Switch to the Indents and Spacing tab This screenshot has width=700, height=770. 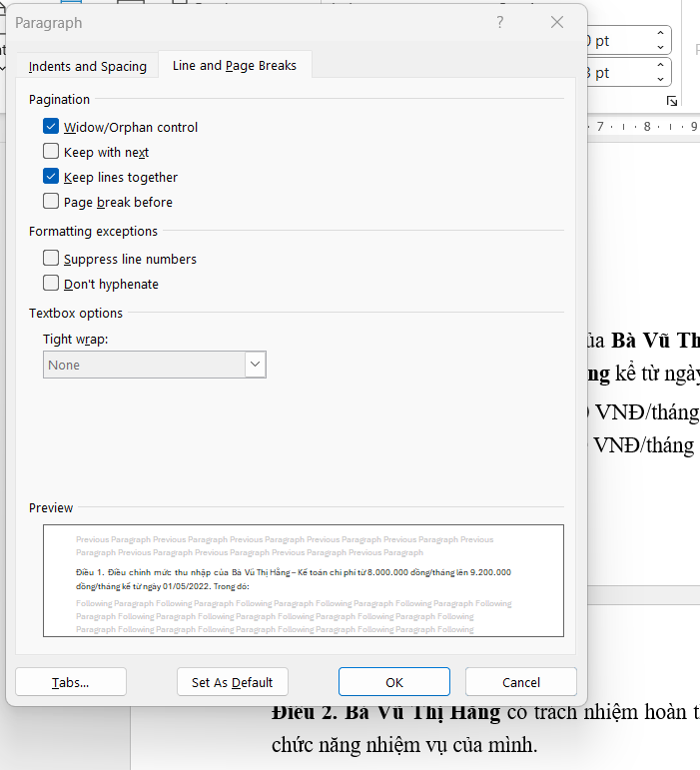tap(88, 66)
